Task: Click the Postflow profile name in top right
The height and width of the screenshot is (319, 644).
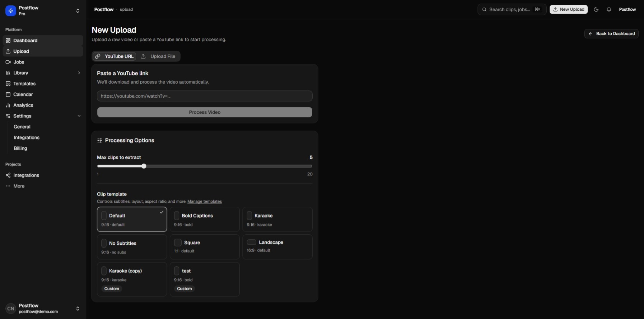Action: coord(627,9)
